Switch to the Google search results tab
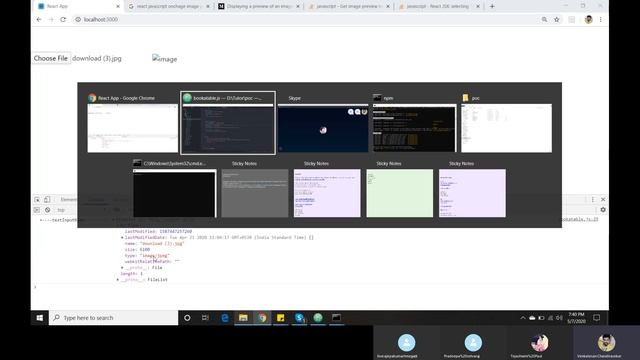Screen dimensions: 640x360 pyautogui.click(x=169, y=6)
